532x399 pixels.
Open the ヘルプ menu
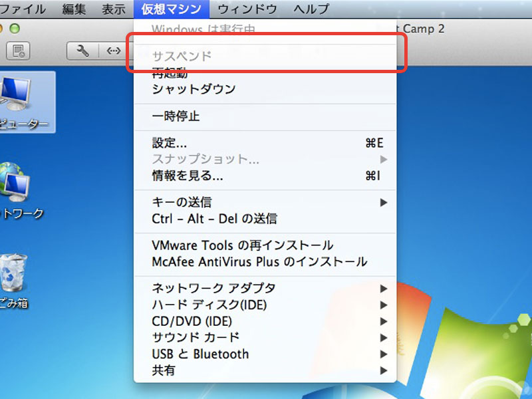click(x=311, y=9)
